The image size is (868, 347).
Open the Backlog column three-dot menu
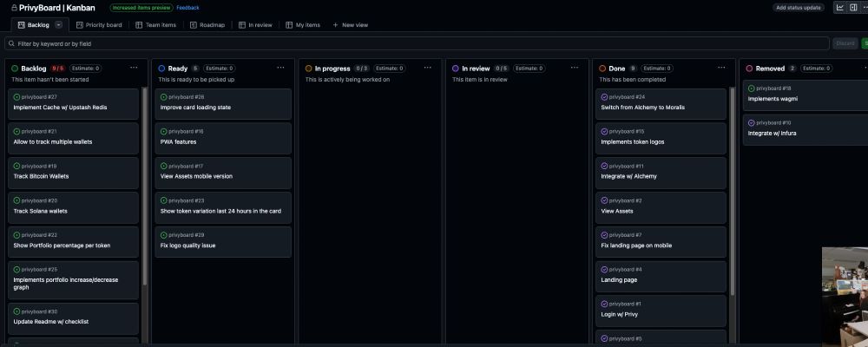click(x=134, y=68)
